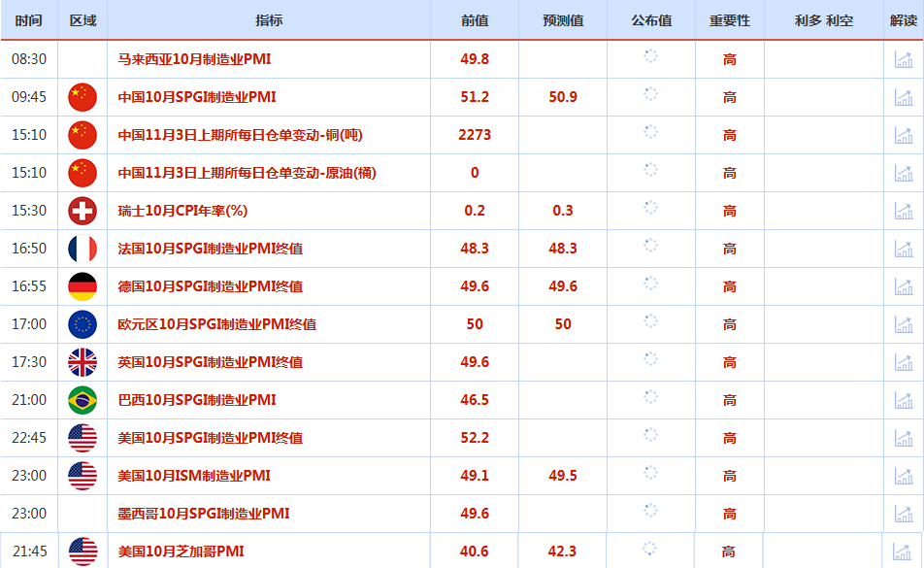Open chart icon for Switzerland October CPI row
Viewport: 924px width, 568px height.
coord(903,211)
